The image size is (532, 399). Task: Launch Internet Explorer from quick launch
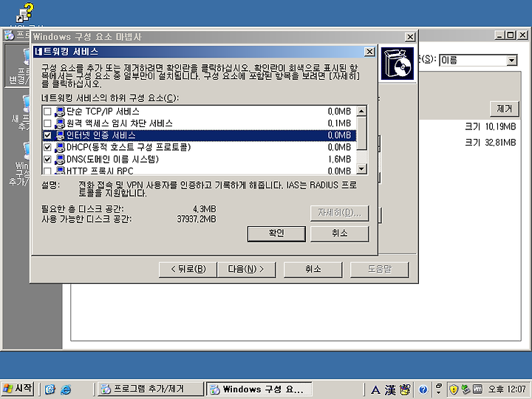66,389
